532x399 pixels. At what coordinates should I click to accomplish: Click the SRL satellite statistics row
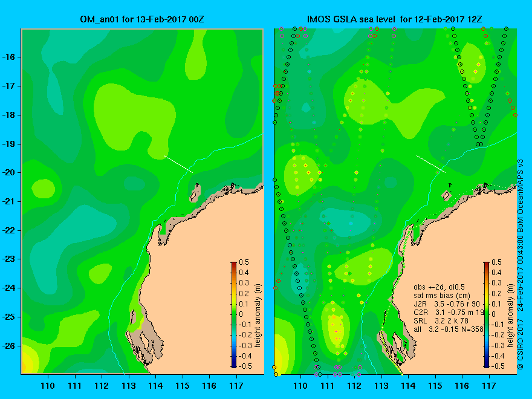pos(441,321)
